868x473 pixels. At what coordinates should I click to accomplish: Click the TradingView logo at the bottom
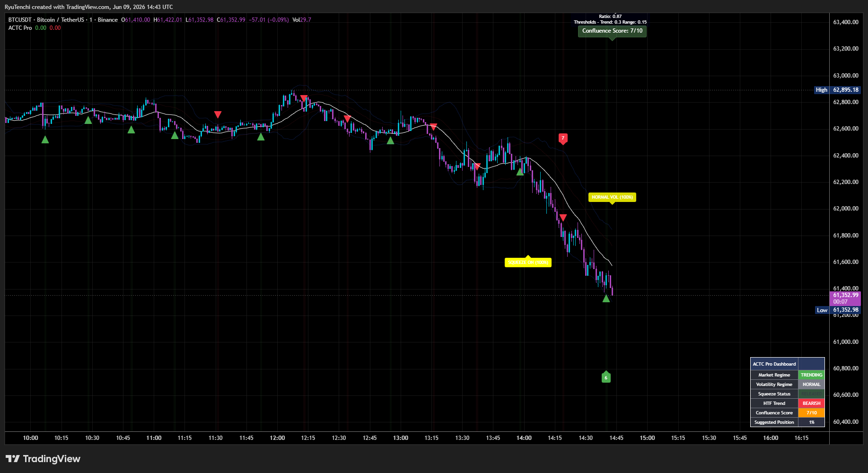tap(43, 459)
